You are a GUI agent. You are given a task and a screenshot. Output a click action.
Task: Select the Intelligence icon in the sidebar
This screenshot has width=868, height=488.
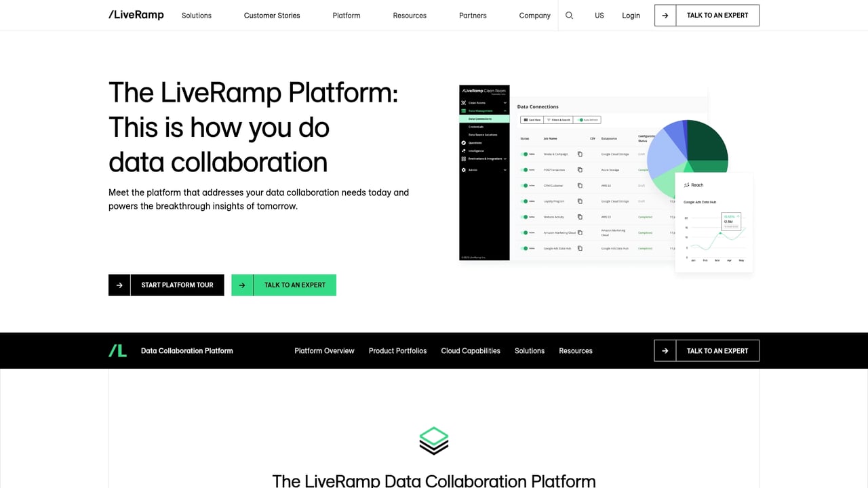coord(462,150)
